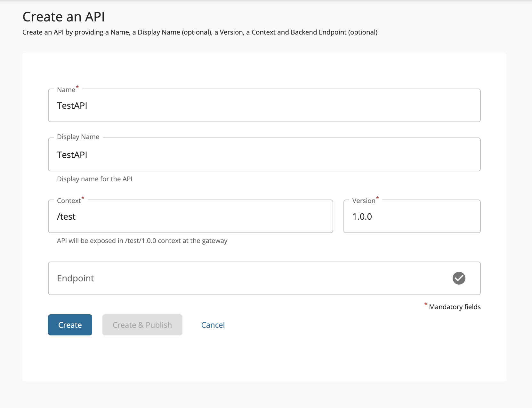Viewport: 532px width, 408px height.
Task: Click the Display Name field label
Action: point(78,137)
